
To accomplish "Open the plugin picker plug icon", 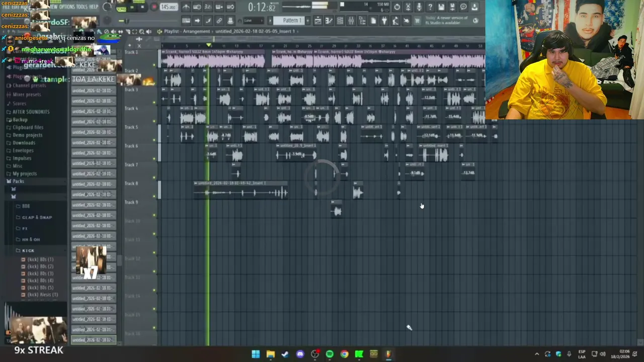I will click(x=384, y=21).
